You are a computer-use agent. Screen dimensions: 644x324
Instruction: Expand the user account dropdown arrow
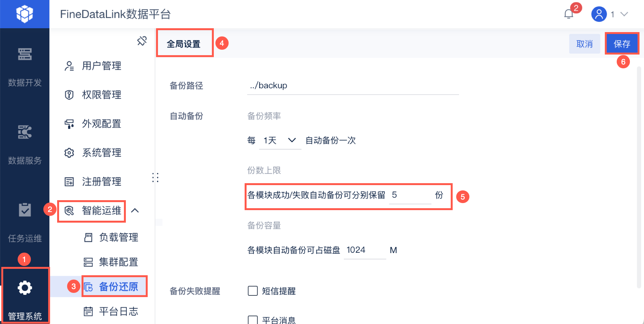pyautogui.click(x=624, y=14)
